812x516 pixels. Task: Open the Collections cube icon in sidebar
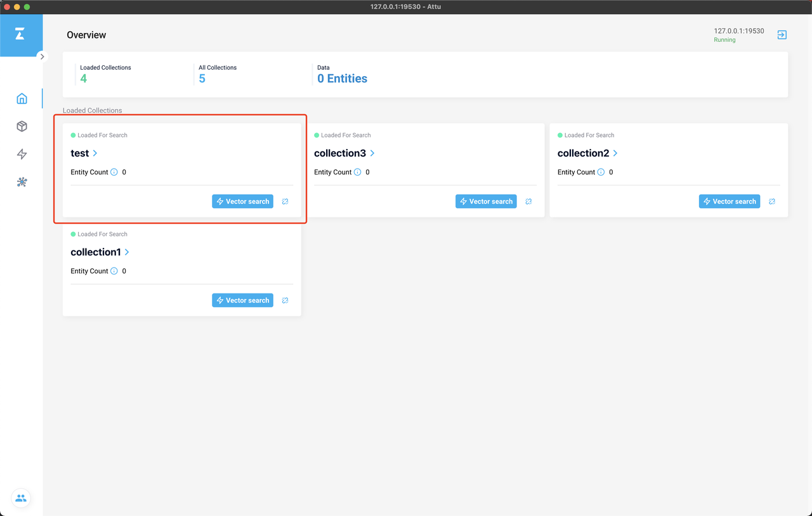(x=22, y=126)
